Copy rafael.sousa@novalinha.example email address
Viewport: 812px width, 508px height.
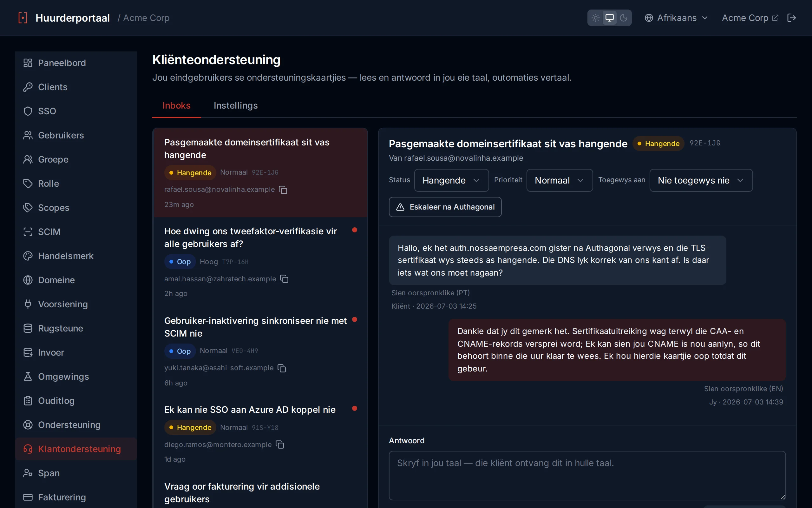coord(283,190)
